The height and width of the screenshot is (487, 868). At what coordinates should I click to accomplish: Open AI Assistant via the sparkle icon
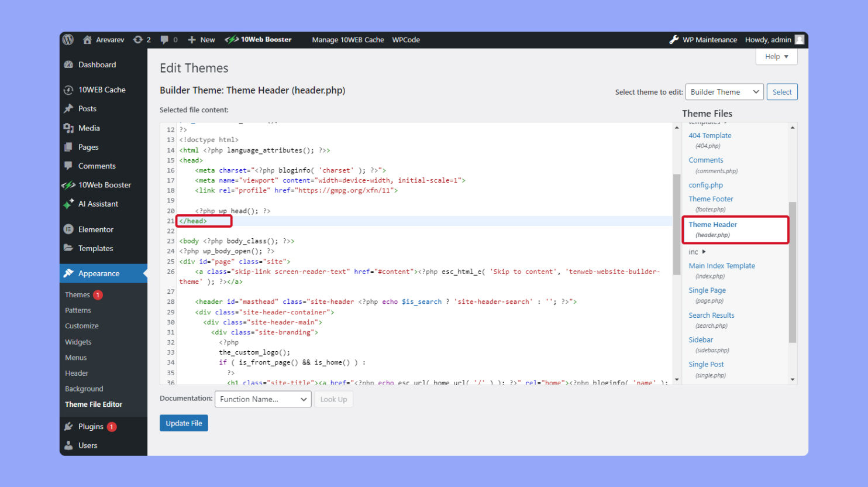pyautogui.click(x=70, y=204)
